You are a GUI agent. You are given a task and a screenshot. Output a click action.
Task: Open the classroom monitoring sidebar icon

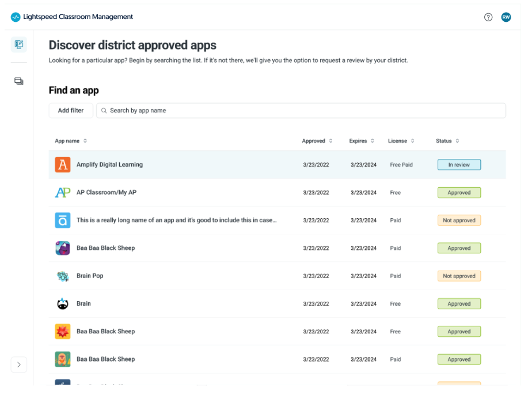point(18,44)
